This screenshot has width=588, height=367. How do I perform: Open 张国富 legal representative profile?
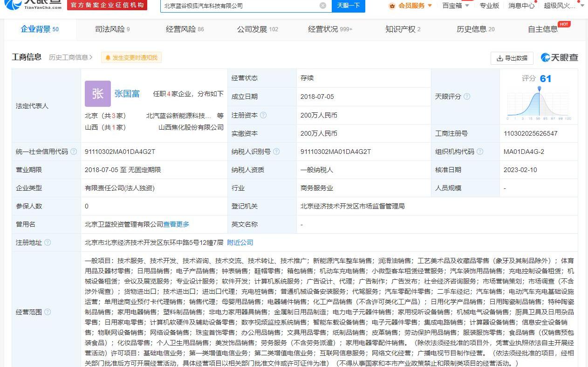(127, 94)
